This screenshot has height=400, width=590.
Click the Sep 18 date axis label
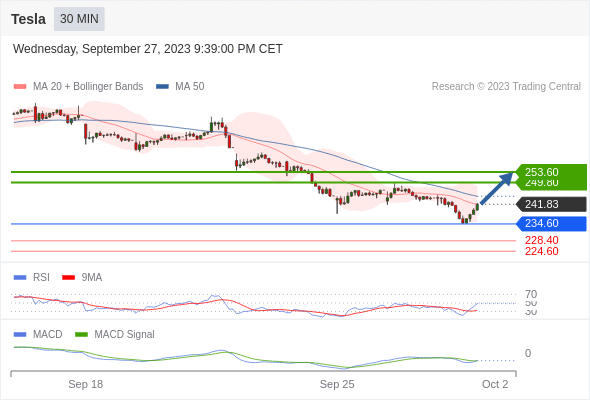(85, 384)
